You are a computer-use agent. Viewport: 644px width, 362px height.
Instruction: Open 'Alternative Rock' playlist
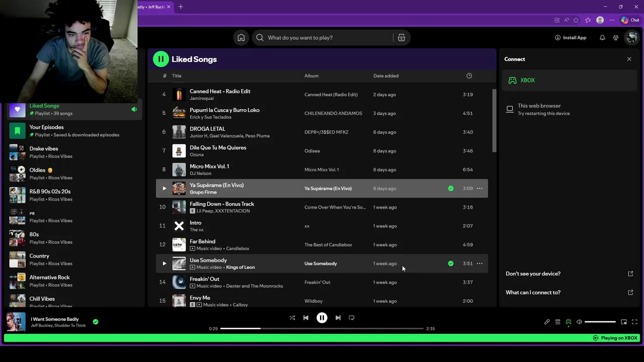point(75,281)
